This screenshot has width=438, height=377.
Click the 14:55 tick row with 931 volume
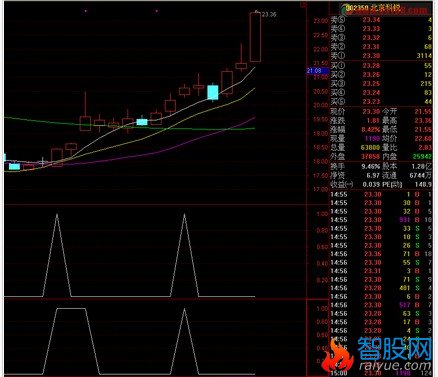[381, 220]
